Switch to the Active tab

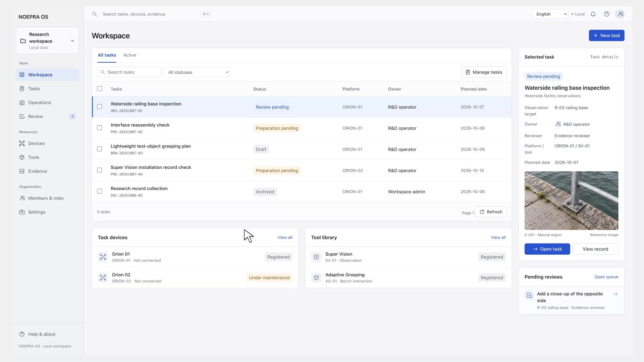(129, 55)
